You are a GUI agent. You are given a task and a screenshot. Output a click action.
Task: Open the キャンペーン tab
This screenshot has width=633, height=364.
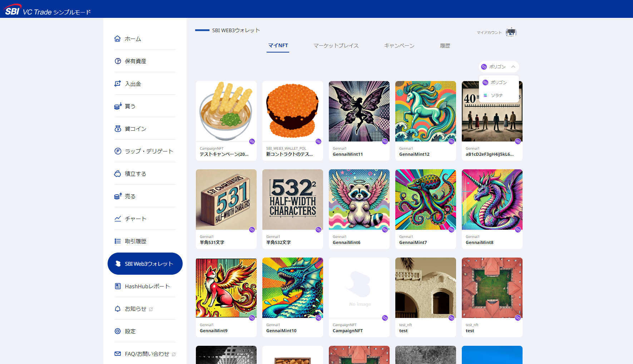(399, 46)
